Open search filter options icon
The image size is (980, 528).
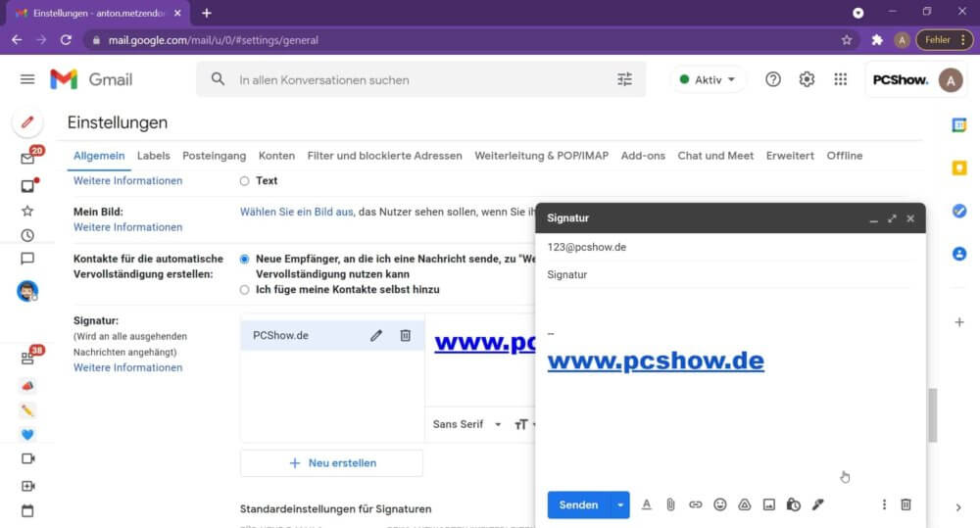(624, 79)
